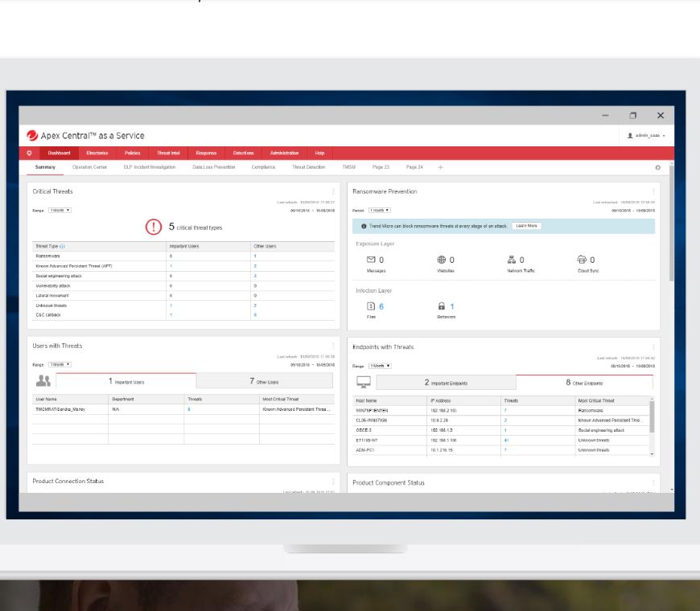Viewport: 700px width, 611px height.
Task: Open Endpoints with Threats Range dropdown
Action: coord(380,366)
